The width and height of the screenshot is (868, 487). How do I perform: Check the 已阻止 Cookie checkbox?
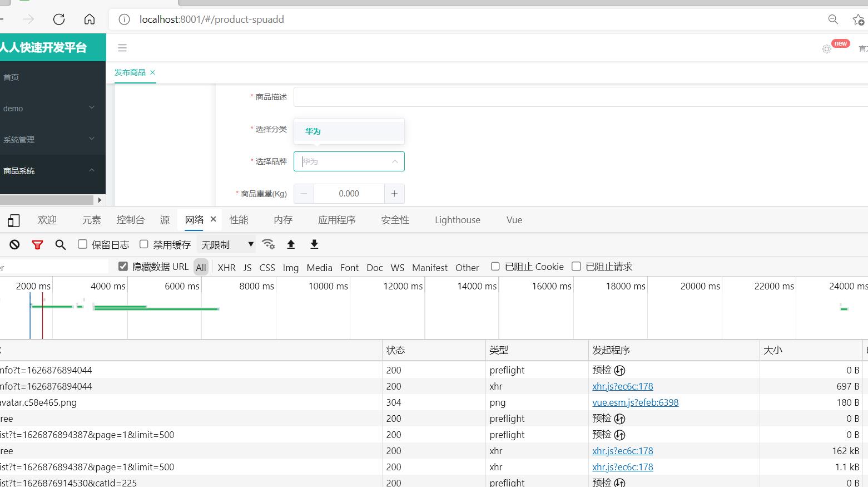495,267
